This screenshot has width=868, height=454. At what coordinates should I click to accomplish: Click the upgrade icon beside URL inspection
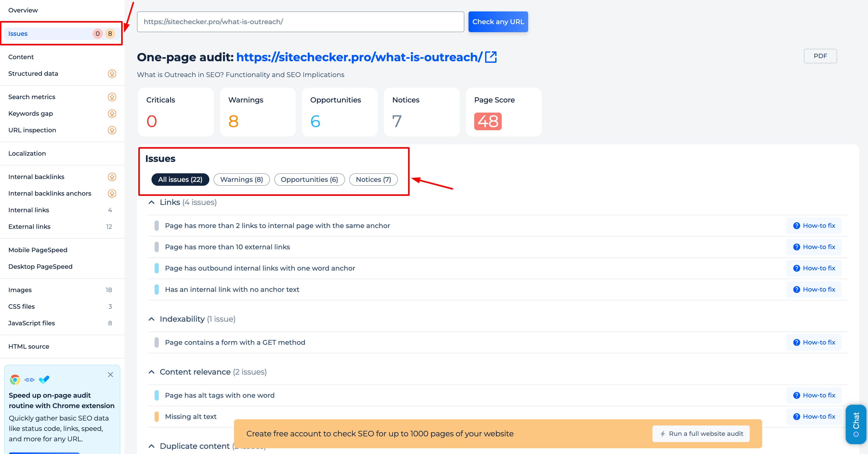click(x=112, y=130)
